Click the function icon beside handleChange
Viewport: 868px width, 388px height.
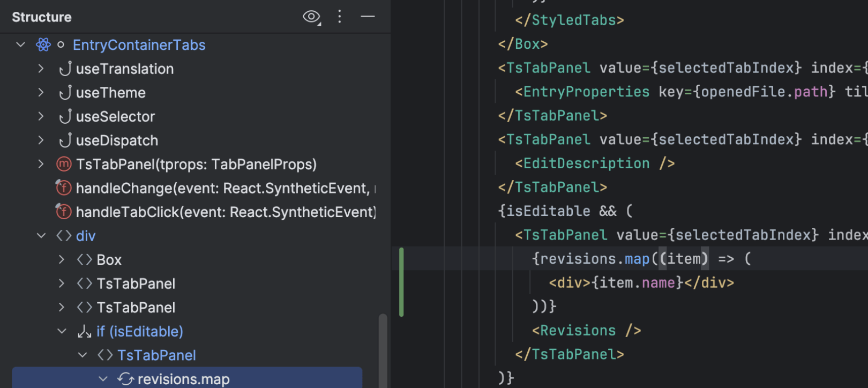[64, 188]
